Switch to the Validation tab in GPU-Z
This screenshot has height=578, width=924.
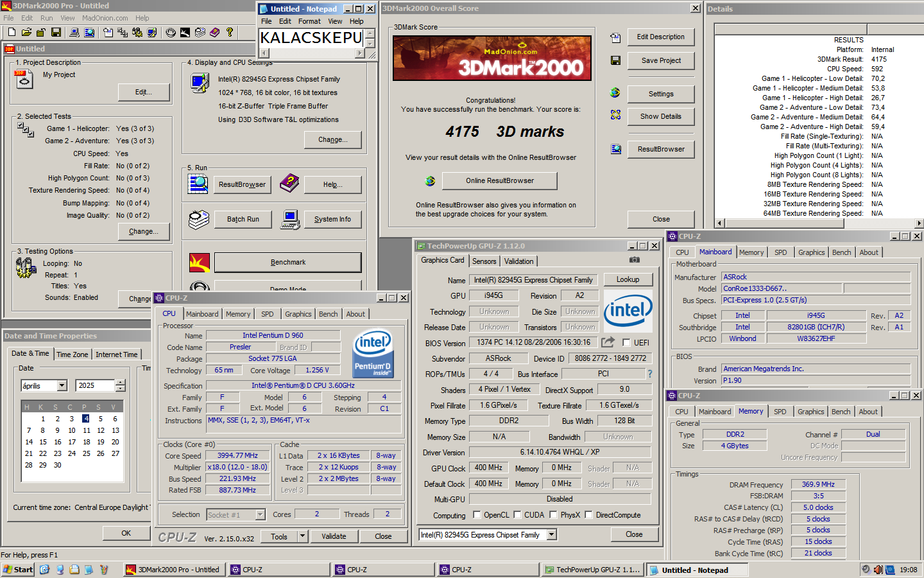tap(518, 261)
